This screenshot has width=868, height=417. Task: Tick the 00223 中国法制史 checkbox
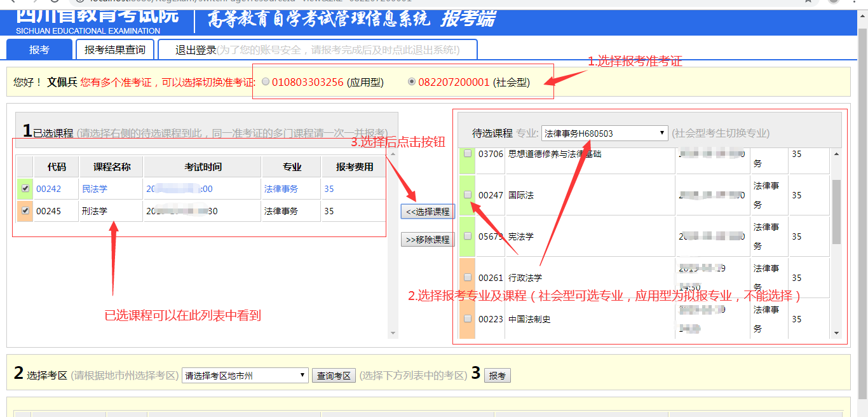pos(468,318)
